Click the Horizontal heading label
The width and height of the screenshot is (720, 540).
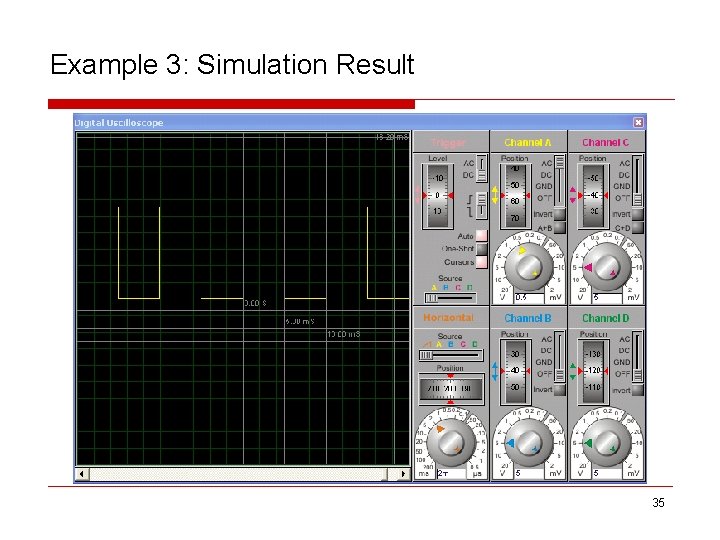pos(448,318)
